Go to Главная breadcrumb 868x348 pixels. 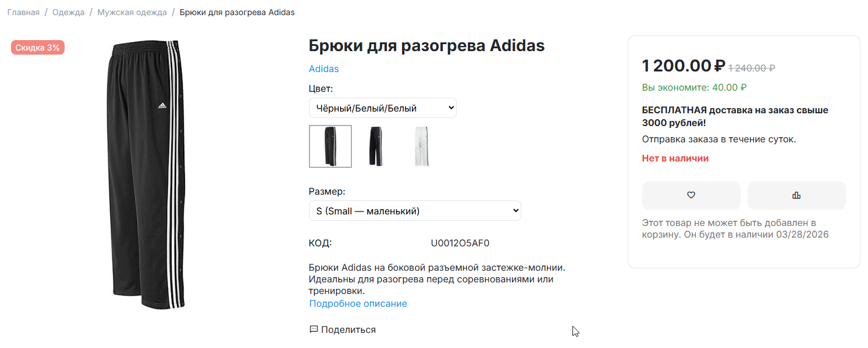[23, 12]
